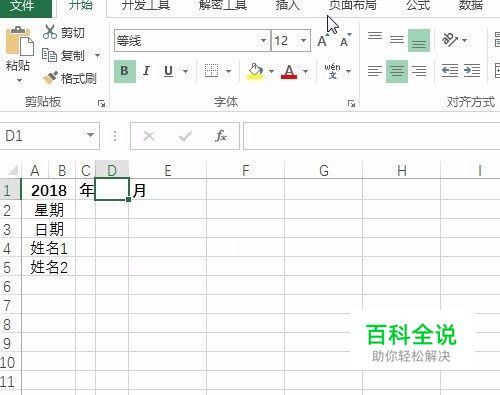Select the cell containing 星期
The image size is (500, 395).
(x=49, y=210)
